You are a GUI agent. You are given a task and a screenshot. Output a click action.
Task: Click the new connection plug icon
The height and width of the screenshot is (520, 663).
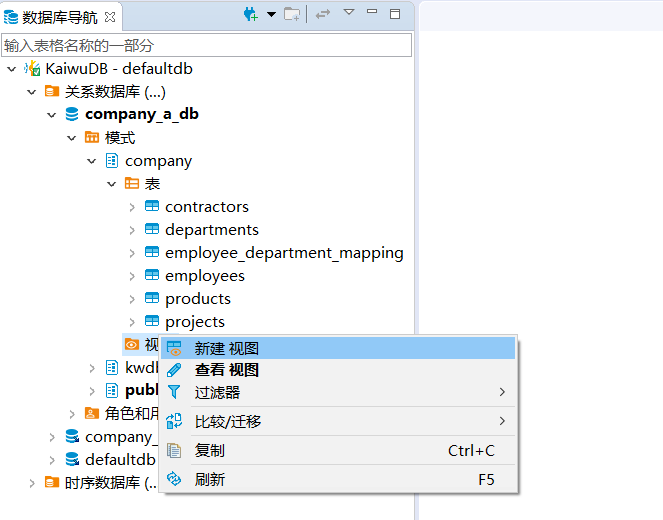250,14
